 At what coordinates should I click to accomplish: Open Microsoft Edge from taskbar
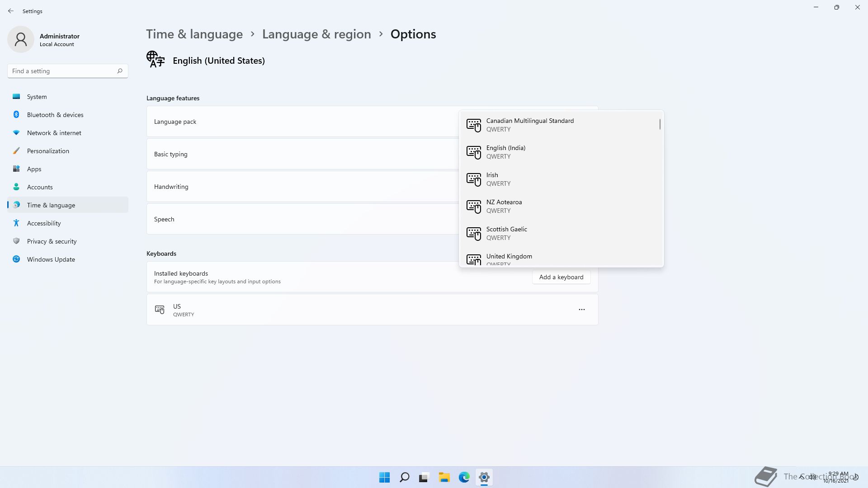[464, 477]
